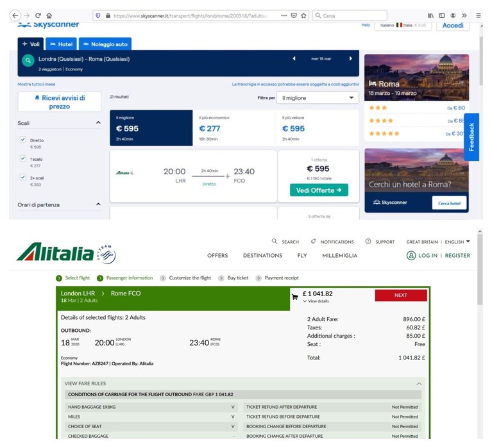The width and height of the screenshot is (492, 448).
Task: Toggle the sidebar view icon
Action: pos(442,15)
